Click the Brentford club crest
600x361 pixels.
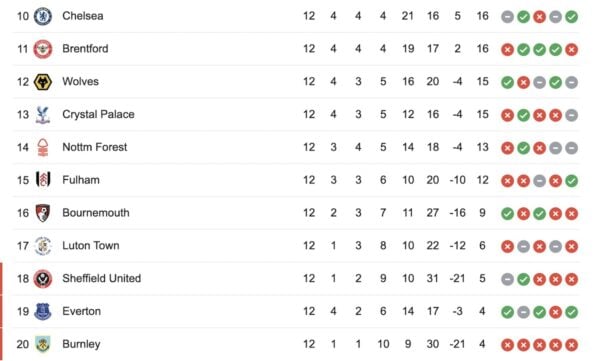[x=43, y=49]
